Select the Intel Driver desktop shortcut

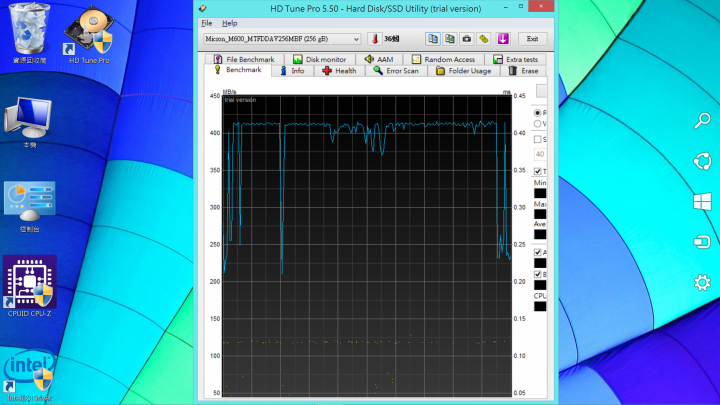pyautogui.click(x=29, y=377)
